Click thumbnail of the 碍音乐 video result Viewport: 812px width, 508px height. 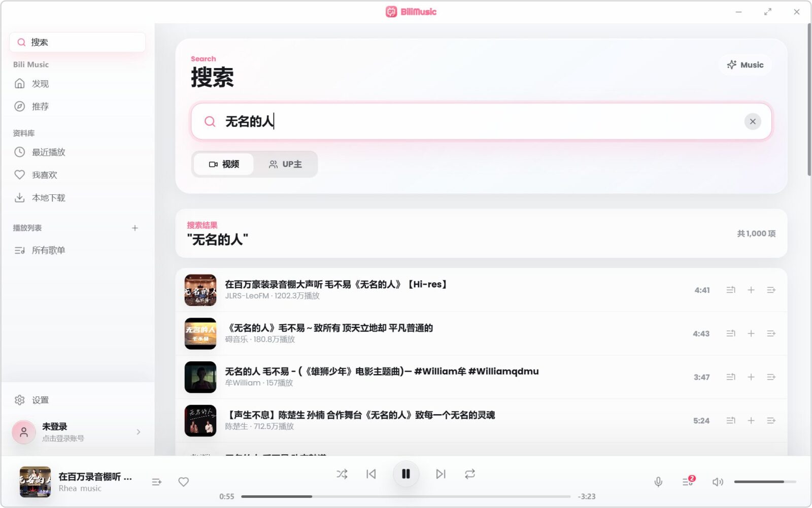coord(200,334)
